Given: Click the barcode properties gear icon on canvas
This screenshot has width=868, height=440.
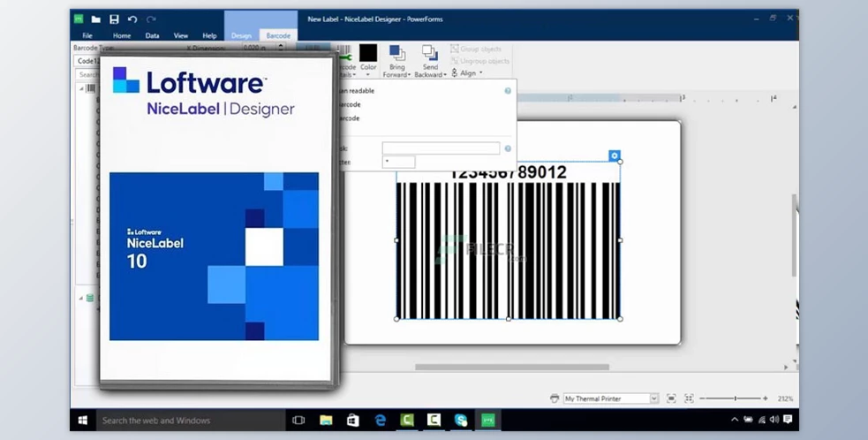Looking at the screenshot, I should coord(614,156).
